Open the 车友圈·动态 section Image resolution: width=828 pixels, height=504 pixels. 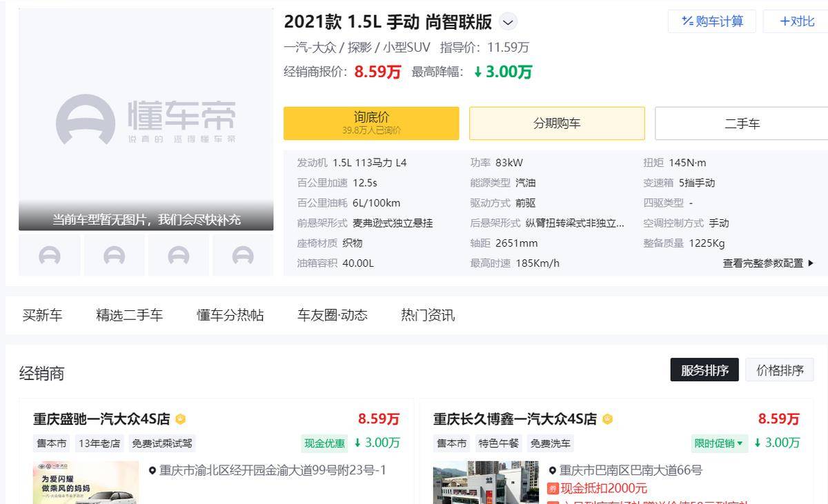coord(332,314)
